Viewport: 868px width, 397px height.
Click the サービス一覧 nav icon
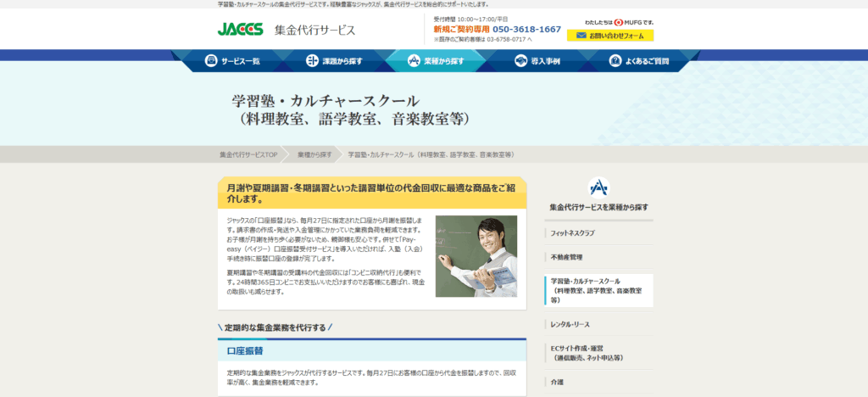coord(211,61)
